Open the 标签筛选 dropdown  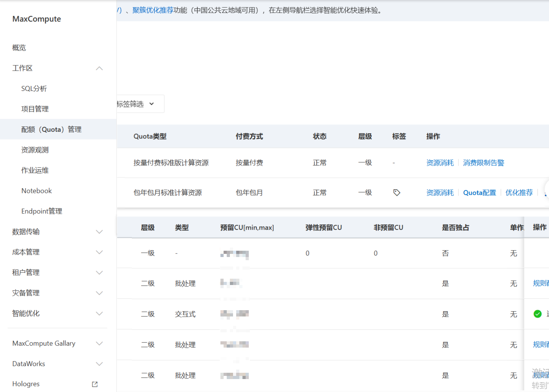(140, 104)
